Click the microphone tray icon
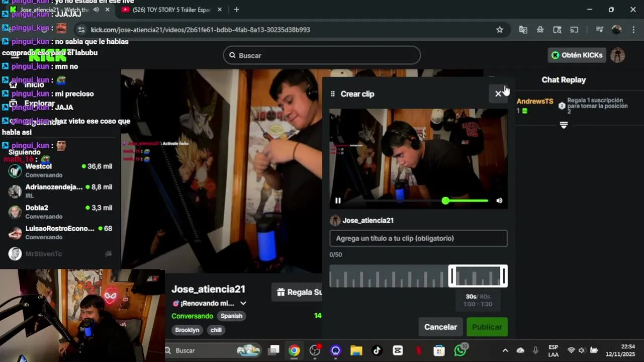This screenshot has width=644, height=362. pos(535,350)
